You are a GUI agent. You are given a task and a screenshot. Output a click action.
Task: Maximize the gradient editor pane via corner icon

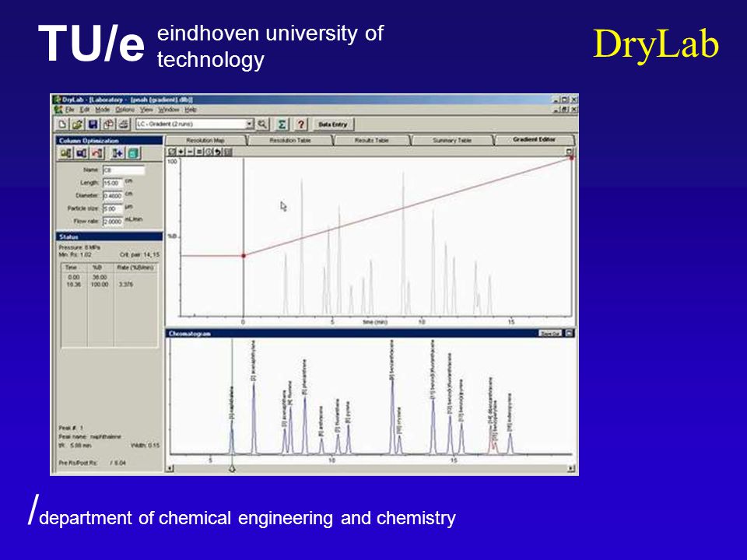(570, 152)
